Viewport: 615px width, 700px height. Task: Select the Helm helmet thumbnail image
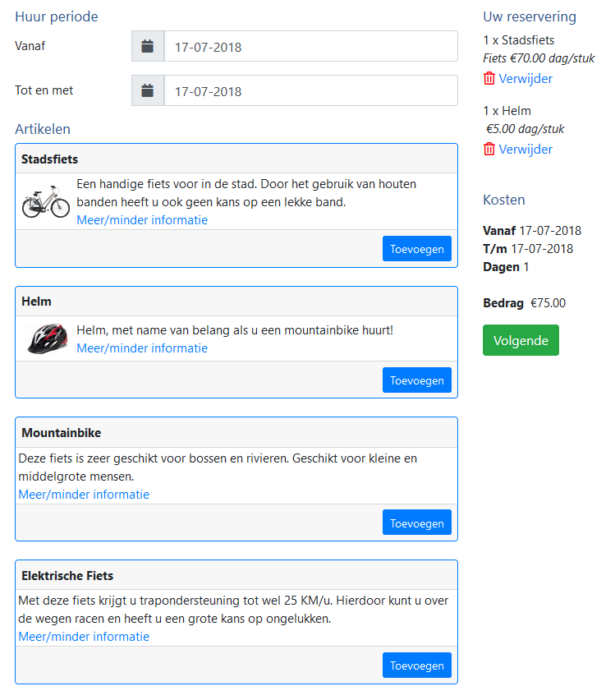pos(48,338)
